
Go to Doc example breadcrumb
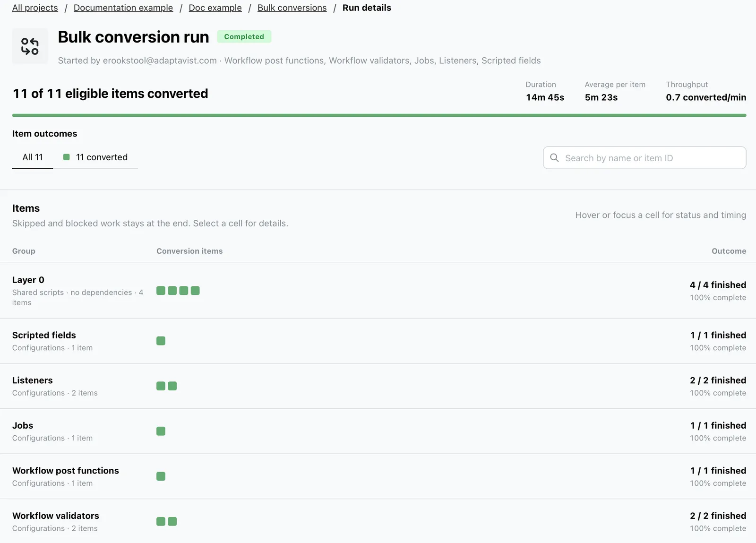pyautogui.click(x=215, y=8)
